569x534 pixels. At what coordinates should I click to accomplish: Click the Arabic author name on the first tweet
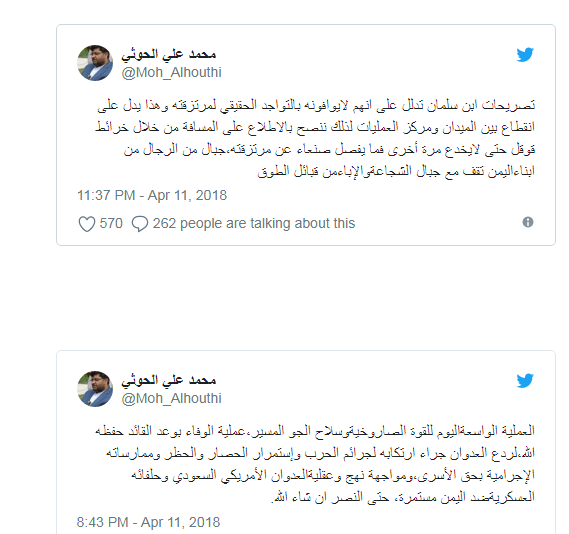click(x=169, y=55)
